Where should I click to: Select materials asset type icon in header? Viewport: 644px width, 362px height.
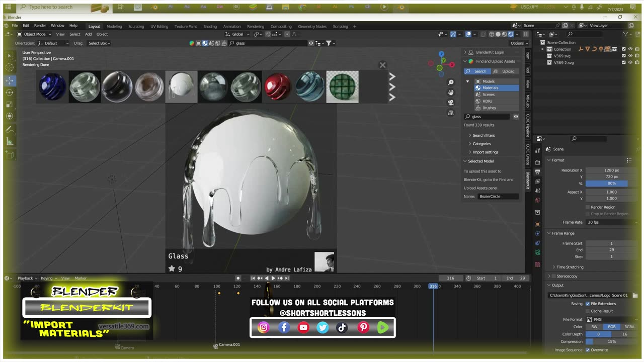(x=205, y=43)
